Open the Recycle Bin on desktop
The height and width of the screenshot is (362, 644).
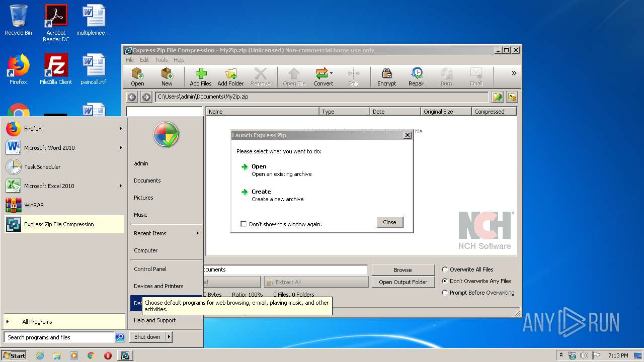pyautogui.click(x=18, y=20)
